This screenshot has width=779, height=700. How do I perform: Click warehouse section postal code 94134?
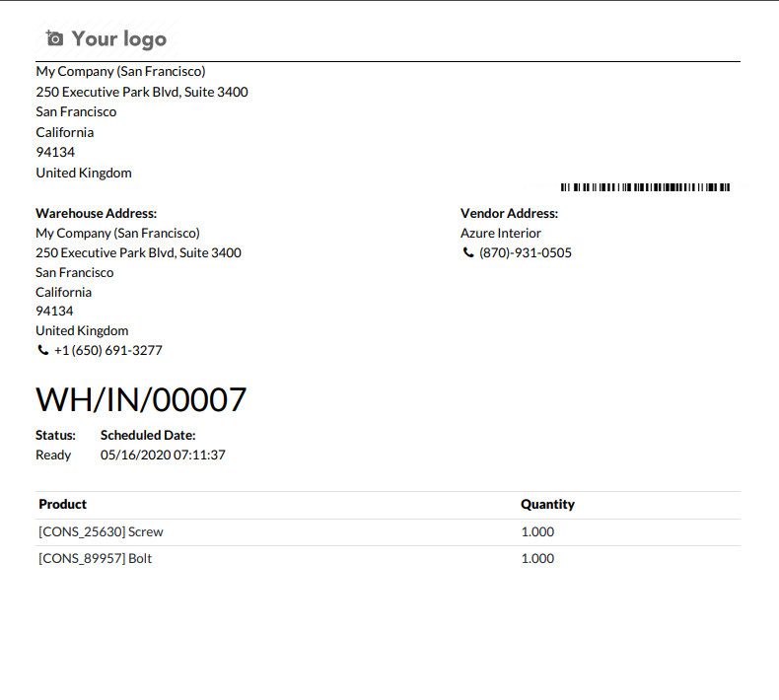pyautogui.click(x=54, y=311)
